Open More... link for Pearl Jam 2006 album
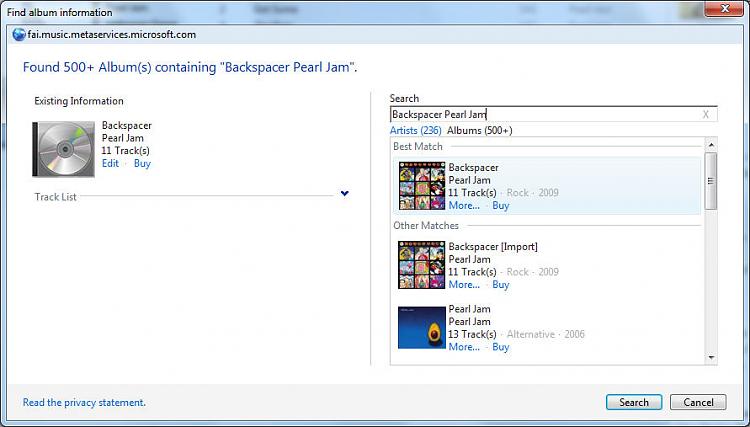Screen dimensions: 750x427 [x=464, y=347]
